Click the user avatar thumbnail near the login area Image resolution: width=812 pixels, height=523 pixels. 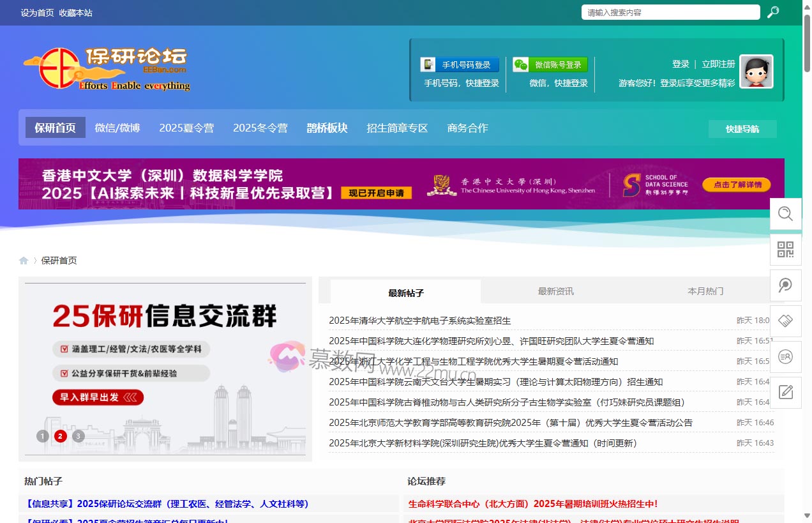[756, 71]
